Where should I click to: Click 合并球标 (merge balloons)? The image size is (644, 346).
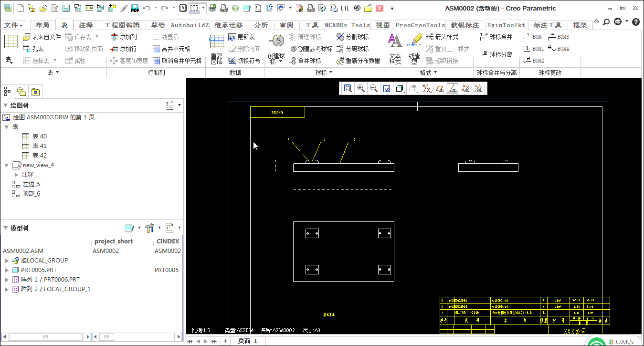306,61
